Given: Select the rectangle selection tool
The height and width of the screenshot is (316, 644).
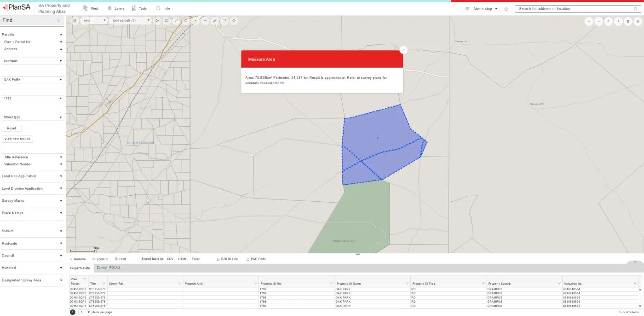Looking at the screenshot, I should pos(167,21).
